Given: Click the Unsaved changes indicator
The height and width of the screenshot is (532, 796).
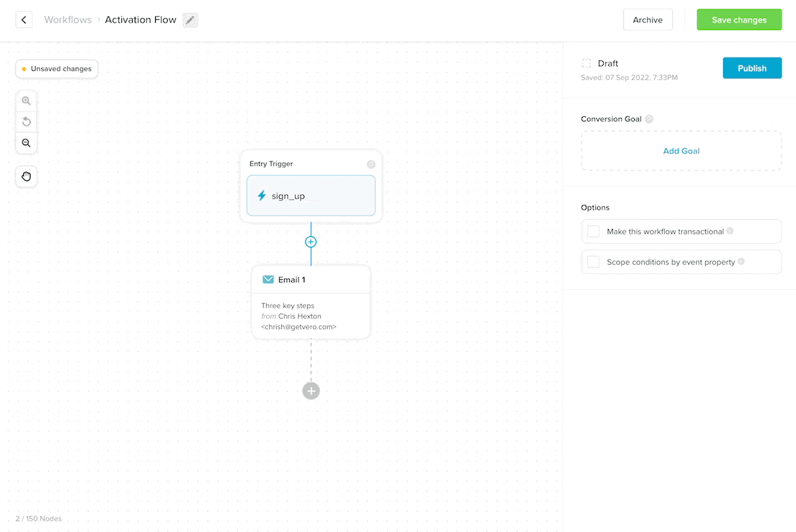Looking at the screenshot, I should [56, 68].
